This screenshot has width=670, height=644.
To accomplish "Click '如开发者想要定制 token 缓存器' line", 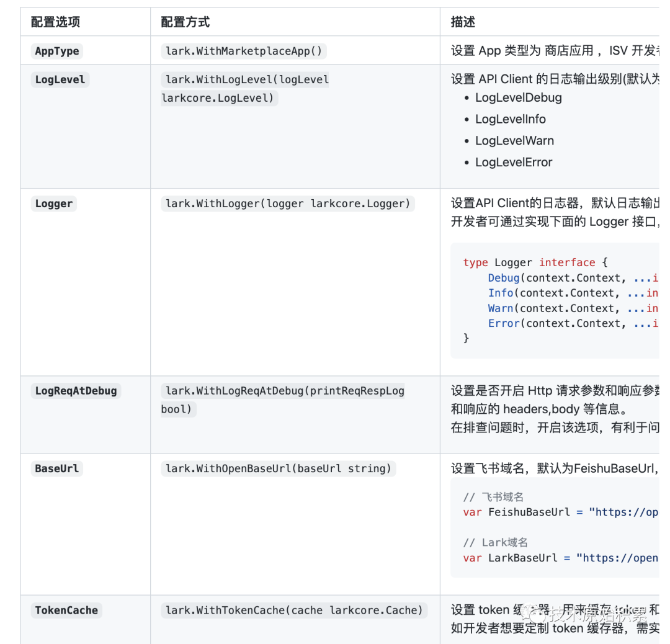I will 555,628.
